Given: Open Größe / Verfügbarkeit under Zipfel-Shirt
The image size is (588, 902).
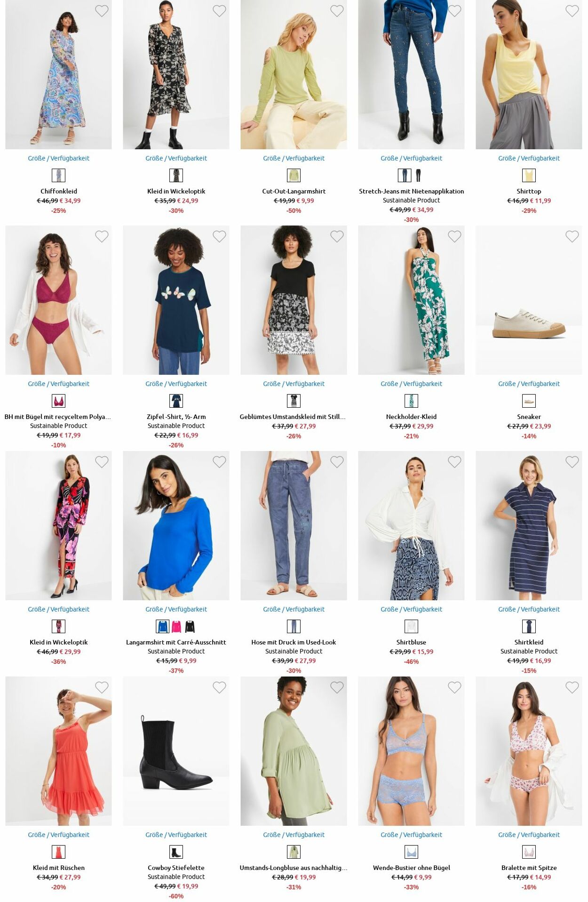Looking at the screenshot, I should pos(176,384).
